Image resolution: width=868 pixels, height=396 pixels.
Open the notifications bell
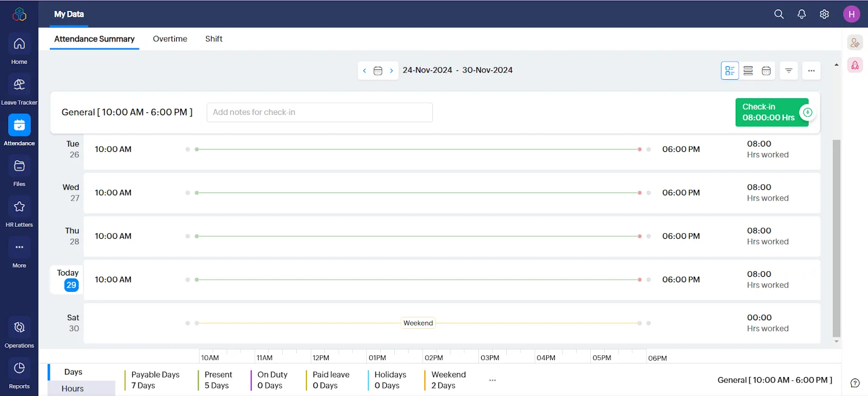tap(802, 14)
